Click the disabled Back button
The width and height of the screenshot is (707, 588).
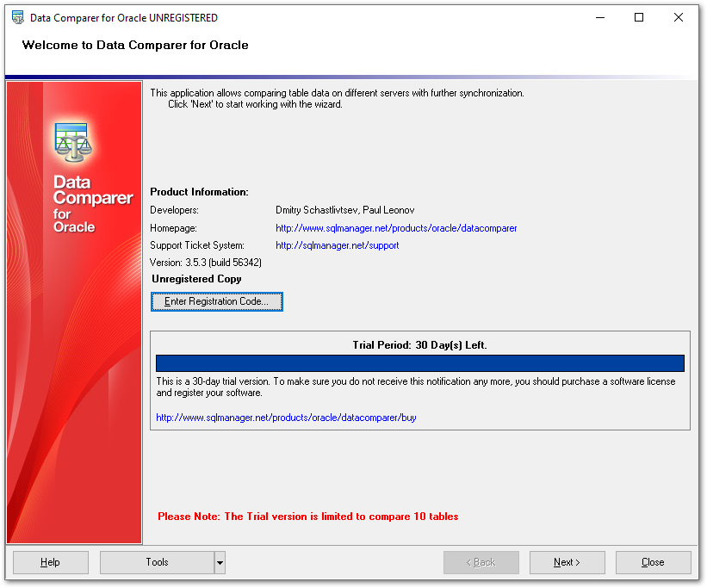[x=481, y=562]
